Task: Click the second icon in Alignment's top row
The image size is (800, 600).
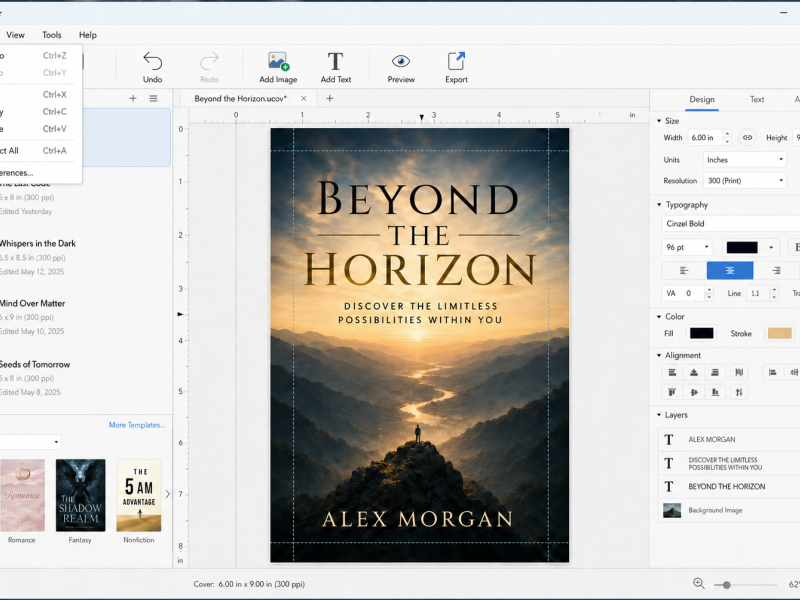Action: pyautogui.click(x=693, y=372)
